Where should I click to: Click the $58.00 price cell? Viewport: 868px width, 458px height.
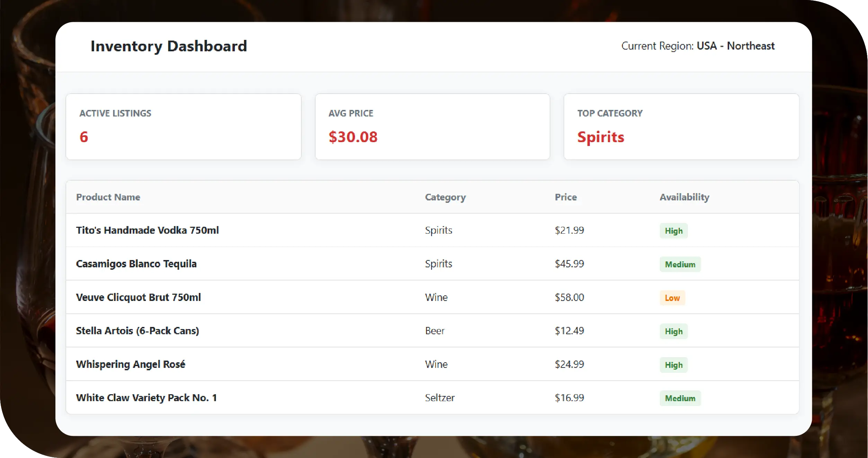tap(569, 297)
